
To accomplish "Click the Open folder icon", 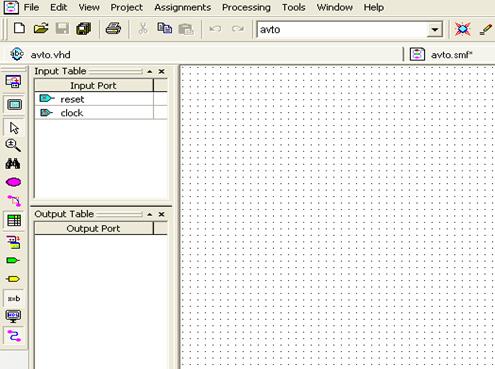I will [41, 29].
